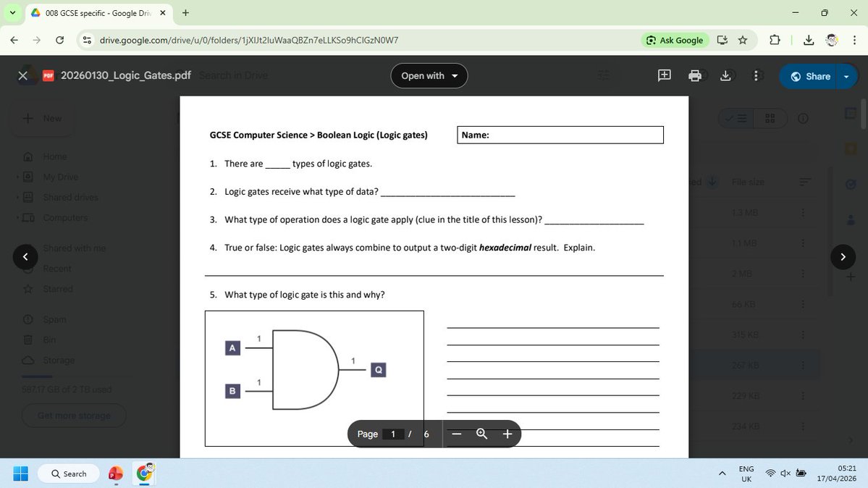The width and height of the screenshot is (868, 488).
Task: Open Storage in the Drive sidebar
Action: tap(59, 360)
